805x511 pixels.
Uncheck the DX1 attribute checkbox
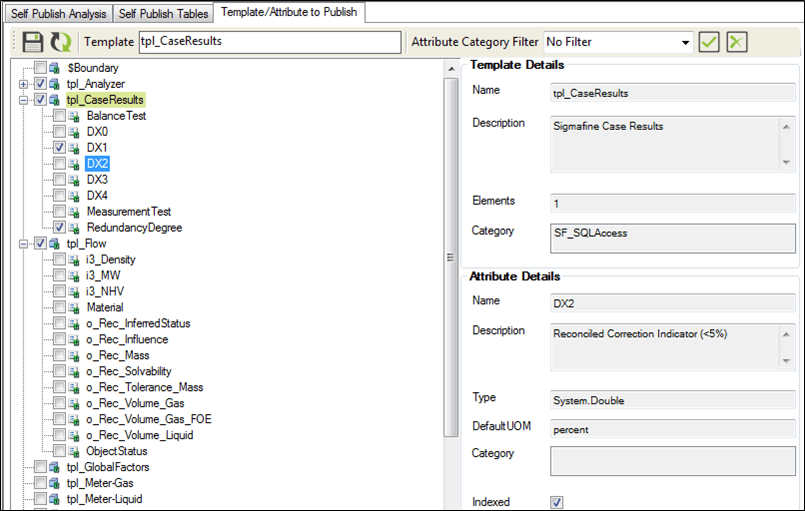(60, 147)
